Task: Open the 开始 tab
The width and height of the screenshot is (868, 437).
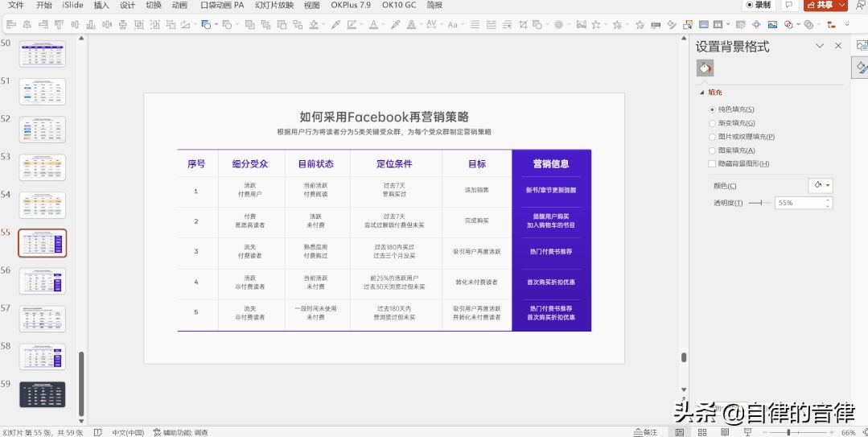Action: point(43,5)
